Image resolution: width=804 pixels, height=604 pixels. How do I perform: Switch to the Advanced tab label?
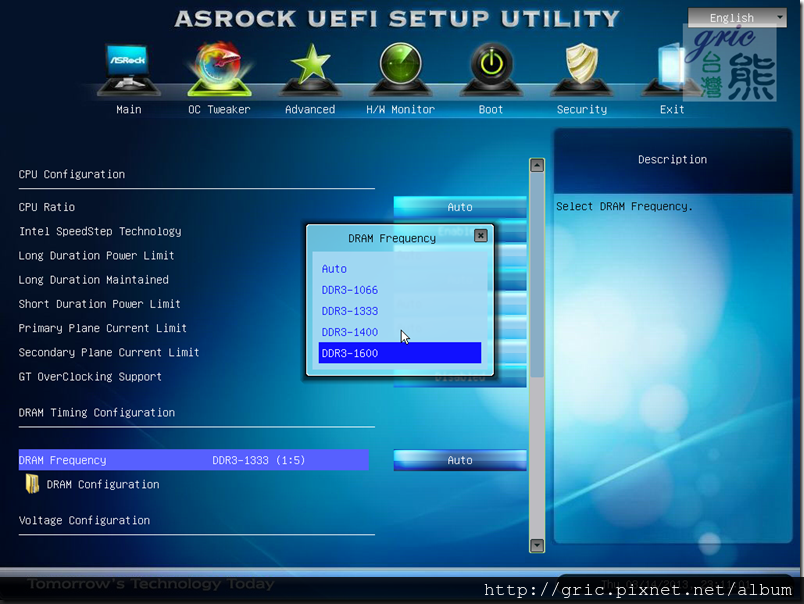(x=310, y=109)
